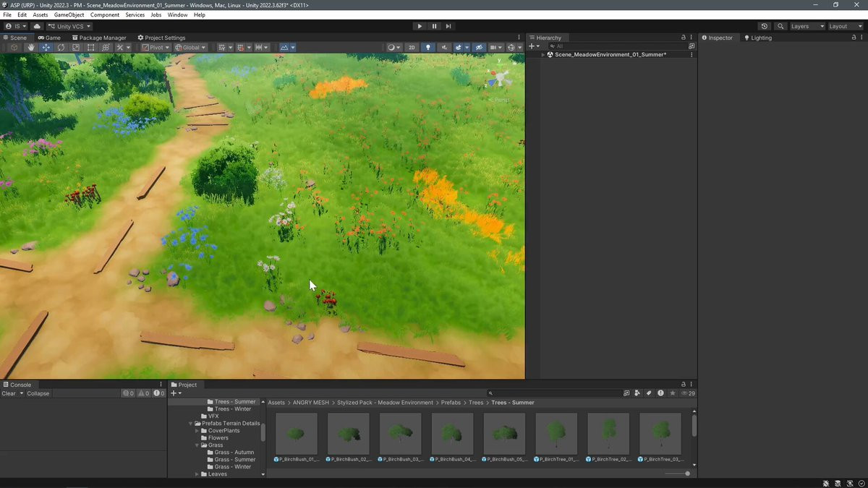Toggle scene lighting bulb button
The height and width of the screenshot is (488, 868).
click(427, 48)
